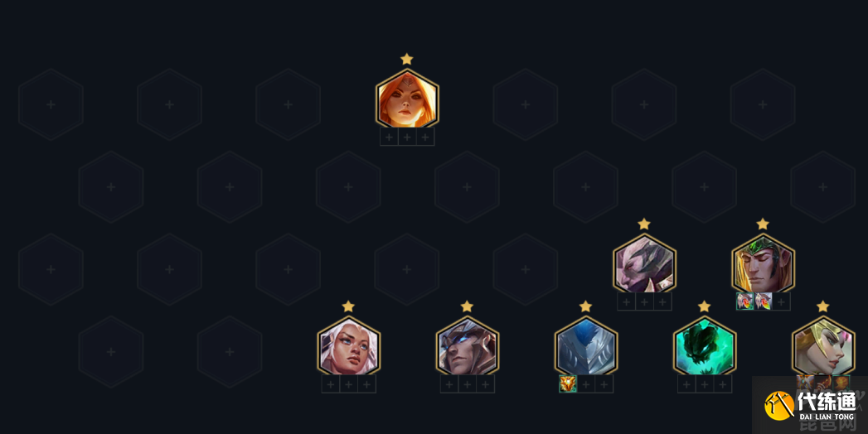This screenshot has height=434, width=868.
Task: Select the white-haired female champion portrait
Action: pos(348,346)
